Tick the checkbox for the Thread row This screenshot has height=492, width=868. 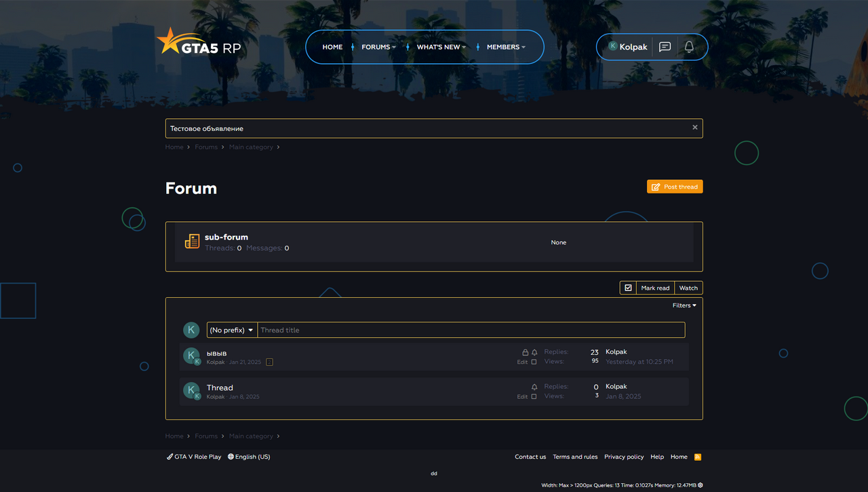pyautogui.click(x=534, y=396)
